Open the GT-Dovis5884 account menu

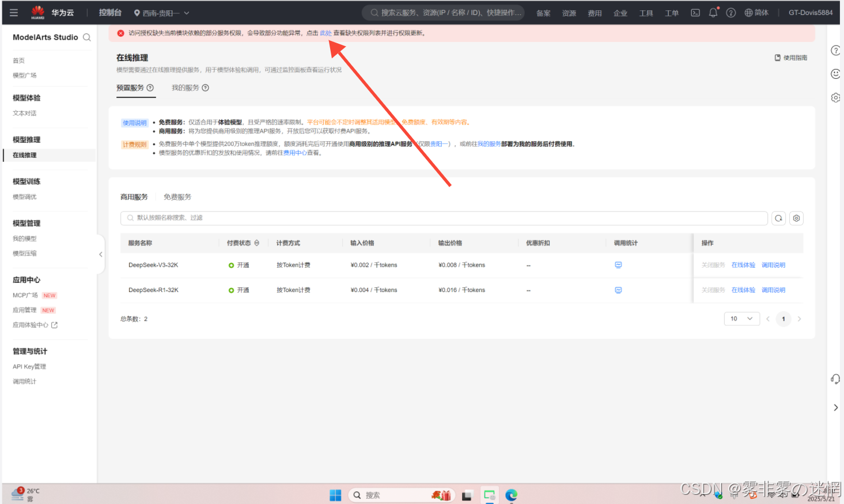[810, 13]
